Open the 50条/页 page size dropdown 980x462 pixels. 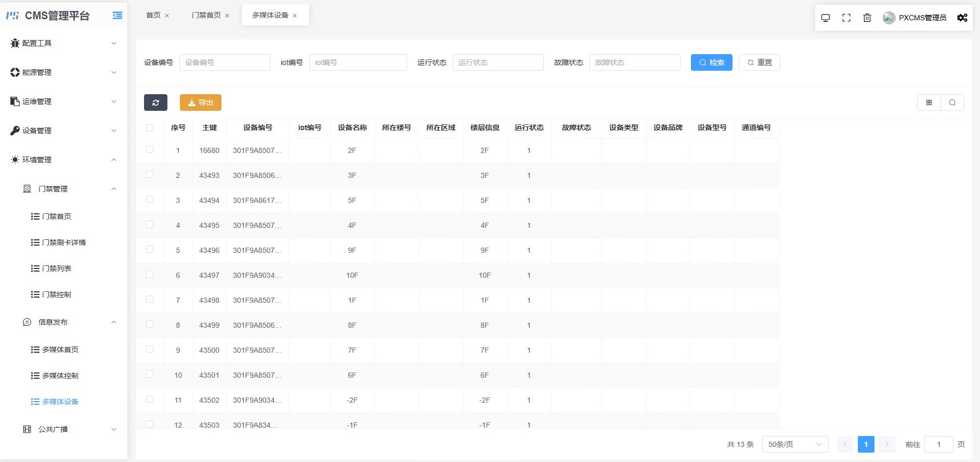[x=795, y=444]
